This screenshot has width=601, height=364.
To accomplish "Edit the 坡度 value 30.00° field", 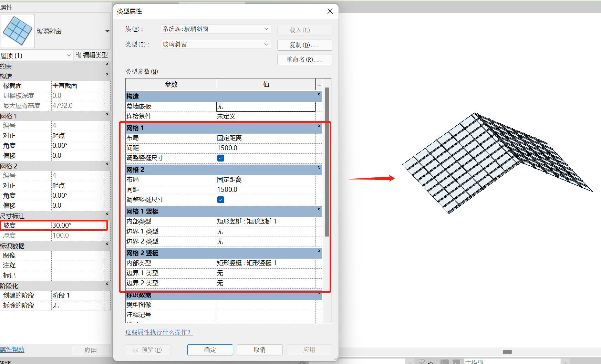I will (x=78, y=225).
